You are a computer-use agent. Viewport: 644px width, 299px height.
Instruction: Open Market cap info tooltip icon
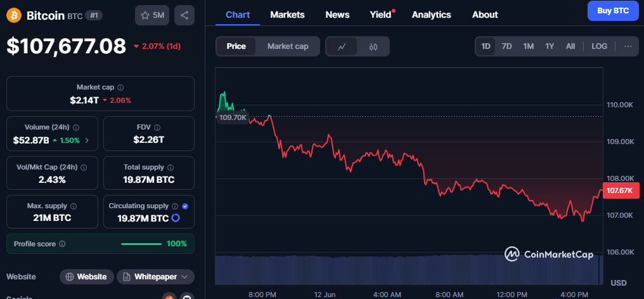[x=120, y=88]
